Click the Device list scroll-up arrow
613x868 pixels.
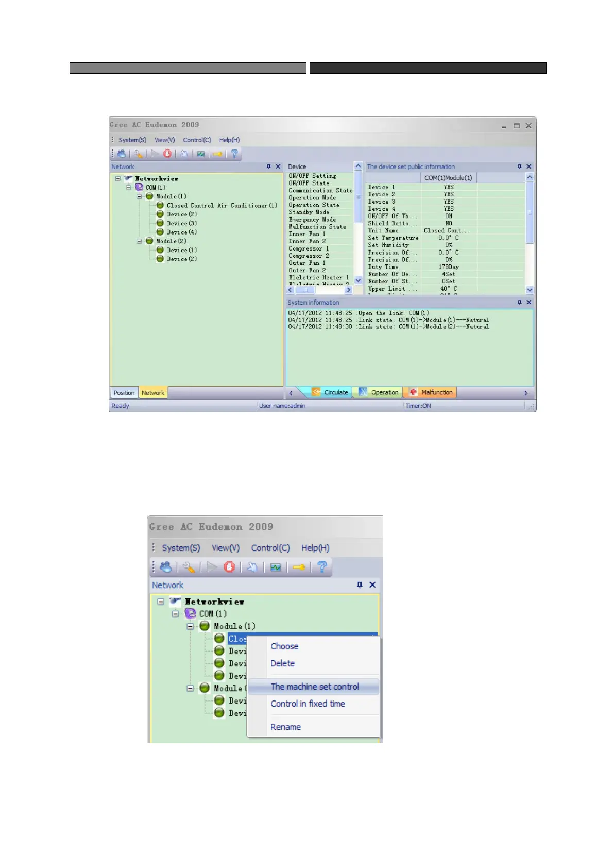[358, 166]
